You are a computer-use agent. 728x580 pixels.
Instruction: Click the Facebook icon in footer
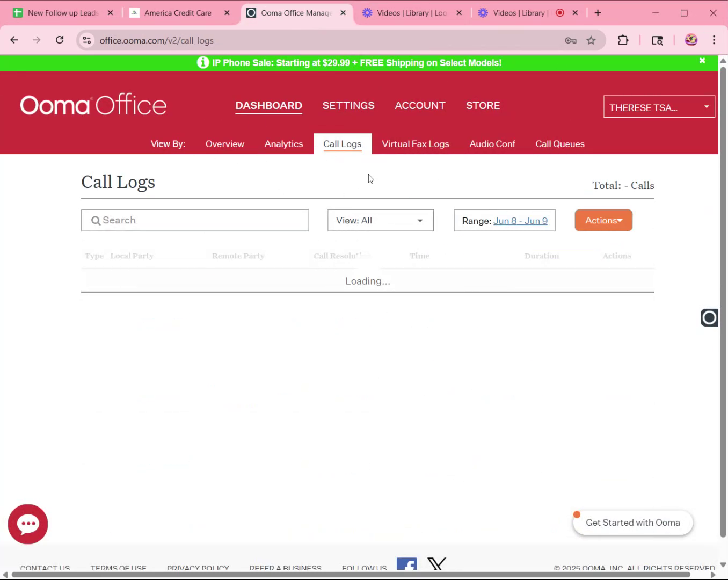tap(407, 564)
